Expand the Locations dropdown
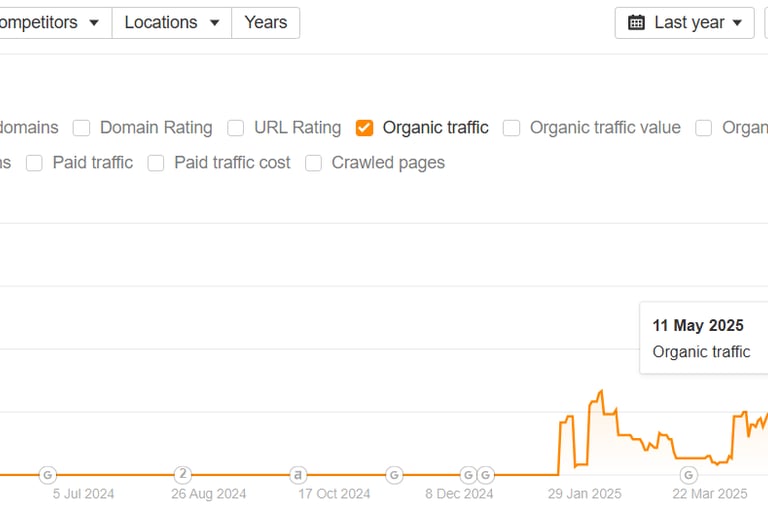 point(171,22)
